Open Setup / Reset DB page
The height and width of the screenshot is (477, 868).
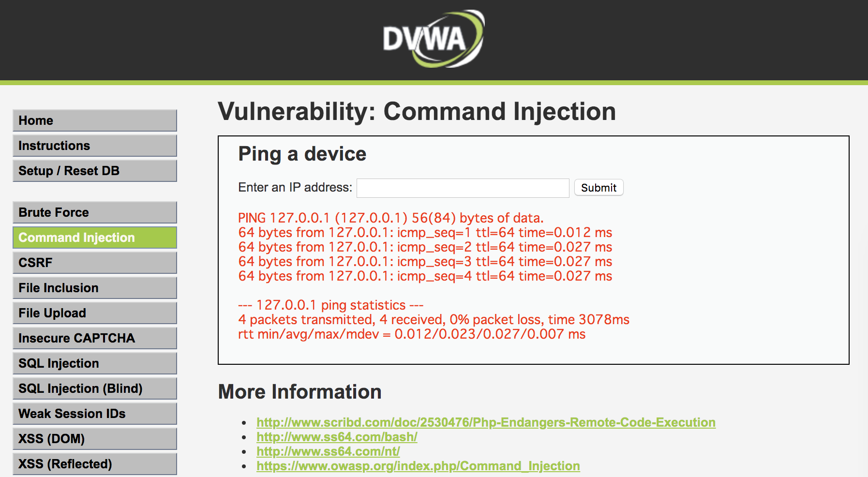95,171
